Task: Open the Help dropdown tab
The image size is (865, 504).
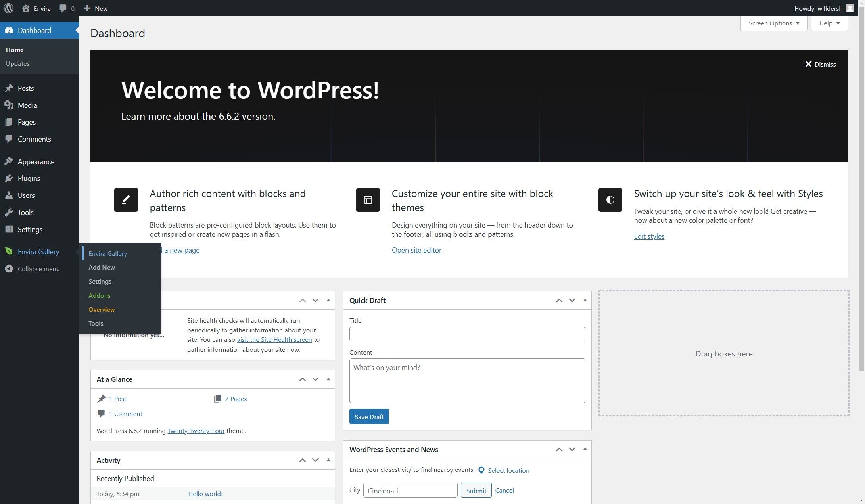Action: (x=830, y=23)
